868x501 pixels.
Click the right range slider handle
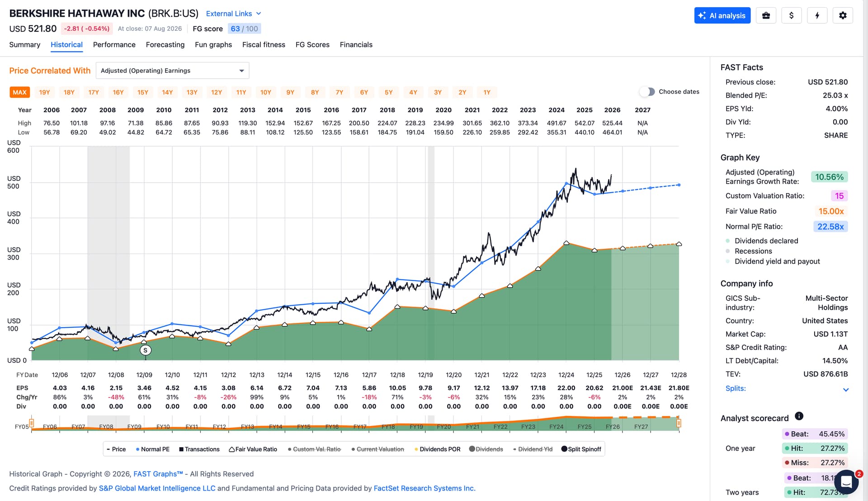point(679,423)
